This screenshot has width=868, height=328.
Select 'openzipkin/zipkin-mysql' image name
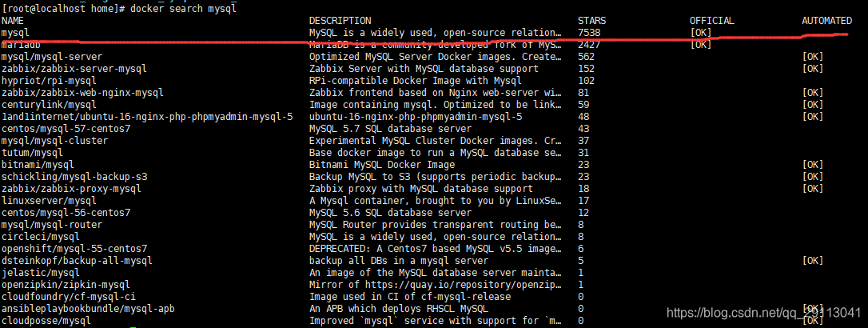point(66,284)
